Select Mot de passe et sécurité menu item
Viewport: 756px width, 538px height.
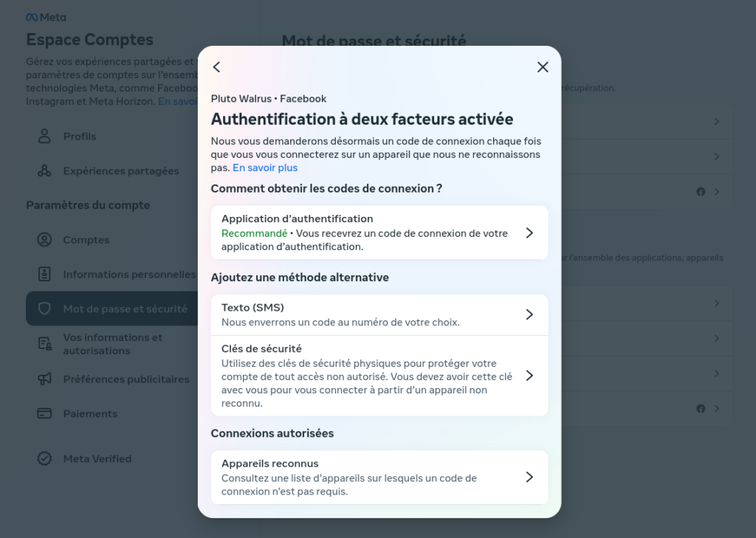pos(112,308)
